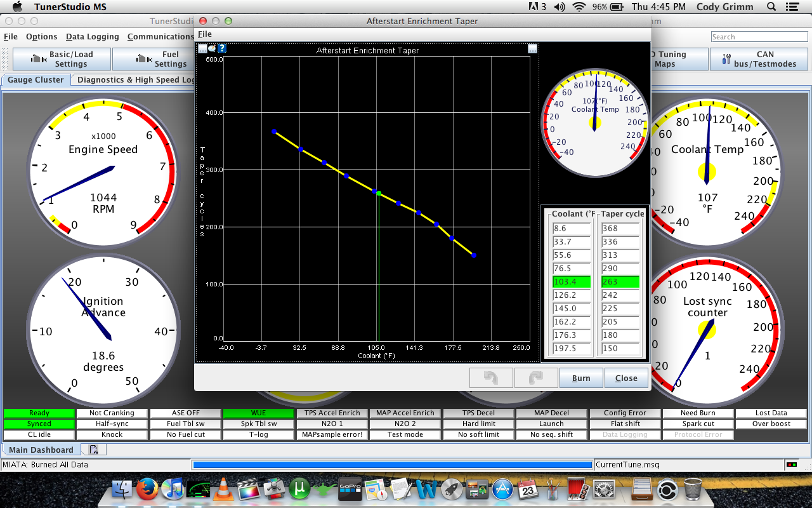Open the options button at graph's top-right corner
812x508 pixels.
tap(532, 49)
